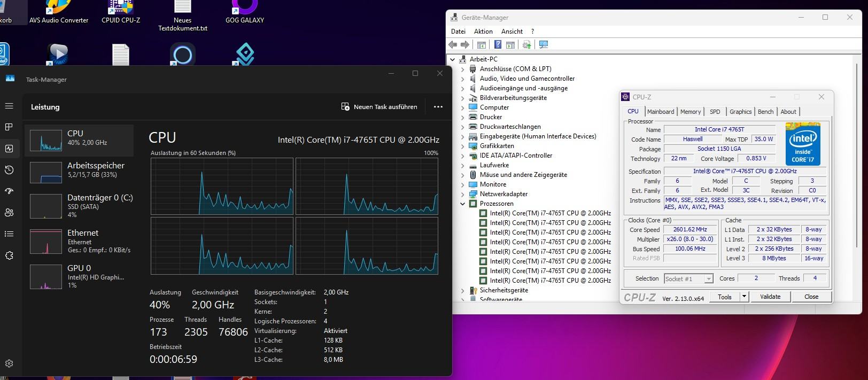The height and width of the screenshot is (380, 868).
Task: Select Drucker in the device tree
Action: point(491,117)
